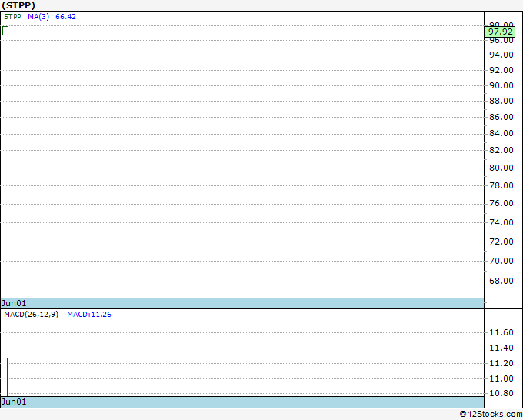523x420 pixels.
Task: Click the 96.00 price axis label
Action: [x=501, y=40]
